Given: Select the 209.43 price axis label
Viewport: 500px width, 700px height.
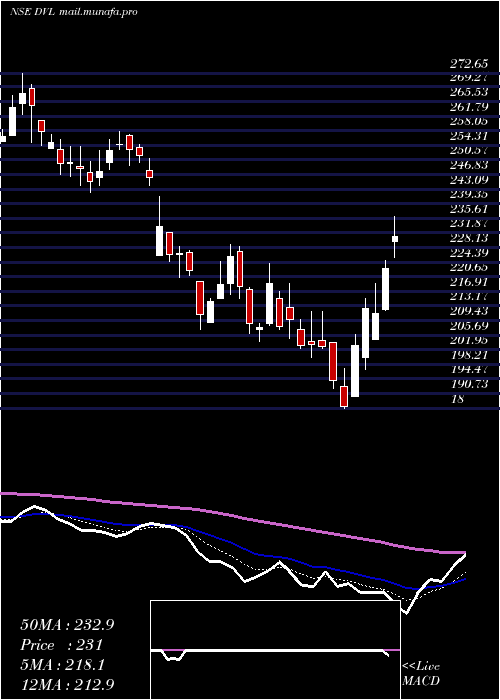Looking at the screenshot, I should tap(469, 311).
